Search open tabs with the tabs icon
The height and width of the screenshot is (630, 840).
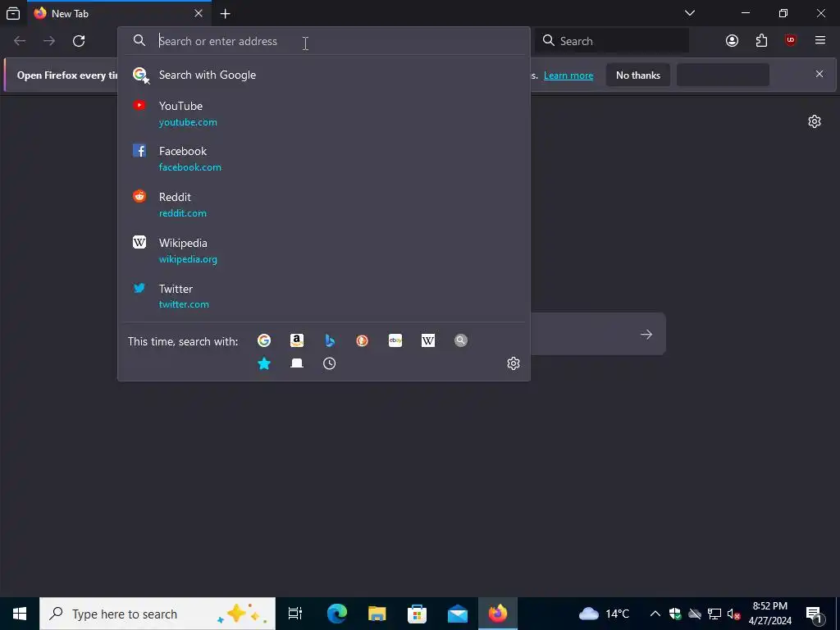click(297, 363)
